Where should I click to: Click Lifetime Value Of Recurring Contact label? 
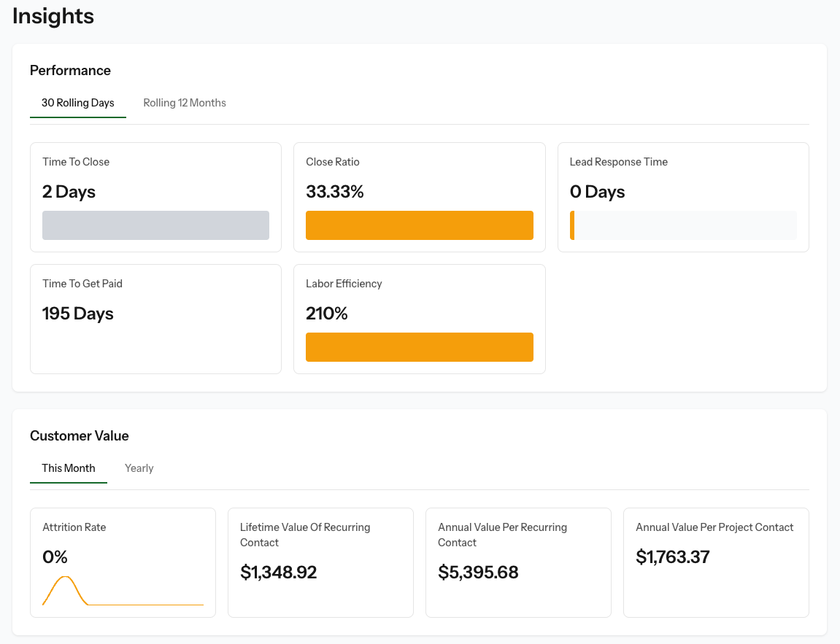pos(305,535)
